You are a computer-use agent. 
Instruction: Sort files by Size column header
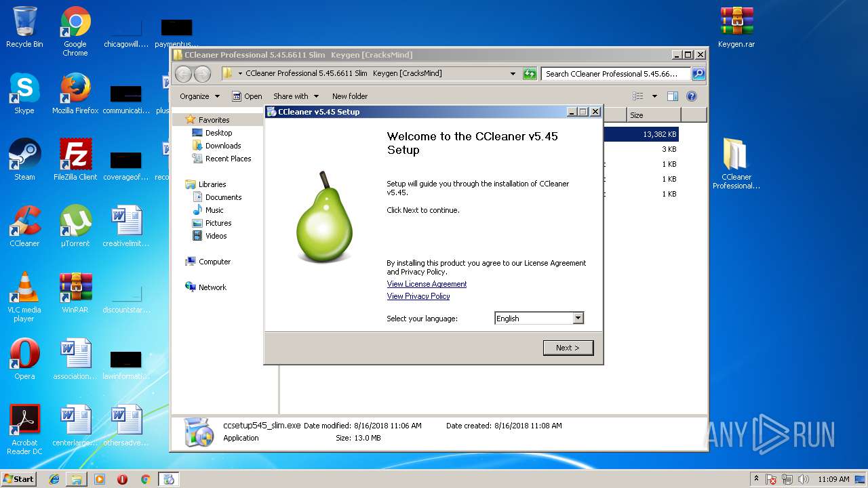[x=652, y=115]
